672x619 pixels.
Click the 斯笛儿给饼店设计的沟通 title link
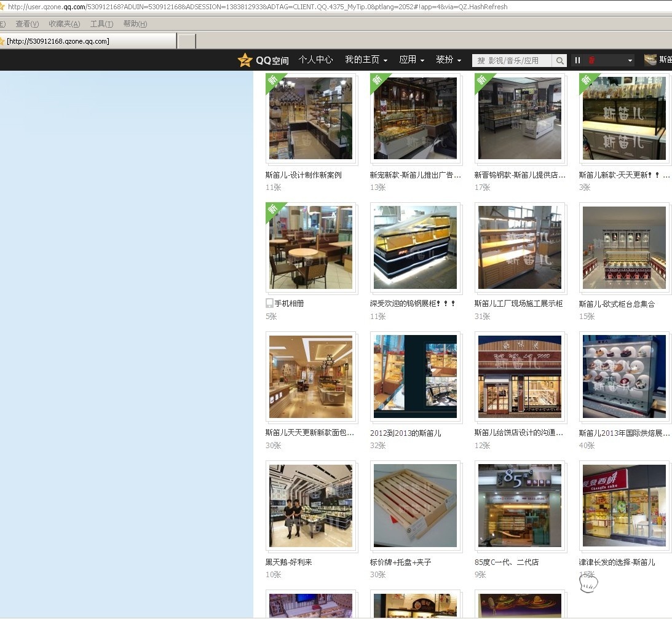coord(518,433)
